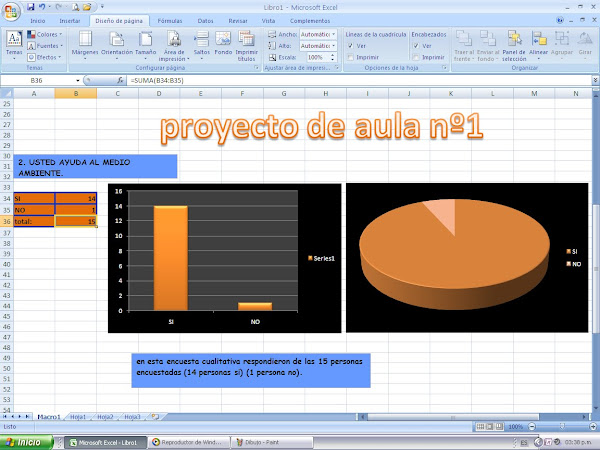The image size is (600, 450).
Task: Select the Hoja1 sheet tab
Action: coord(78,417)
